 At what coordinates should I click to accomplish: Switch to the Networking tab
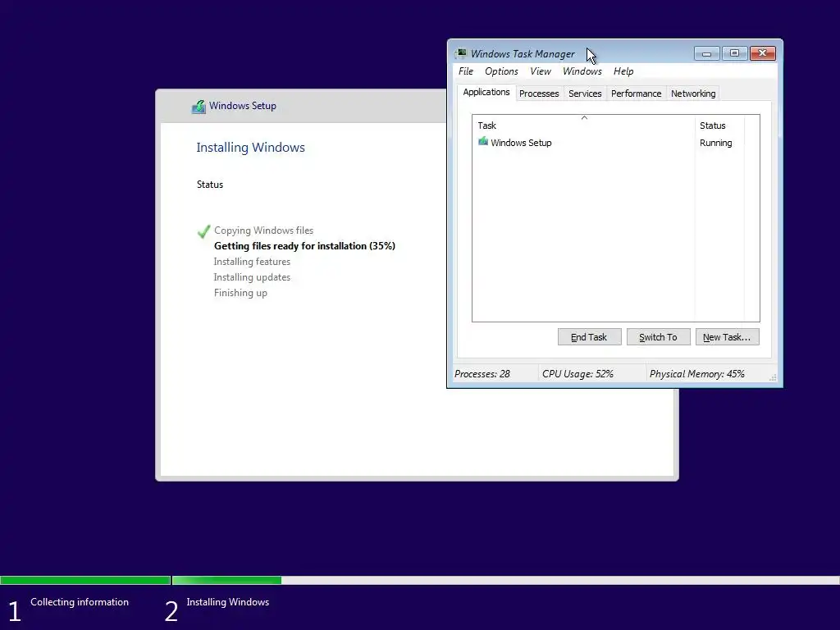pyautogui.click(x=692, y=94)
